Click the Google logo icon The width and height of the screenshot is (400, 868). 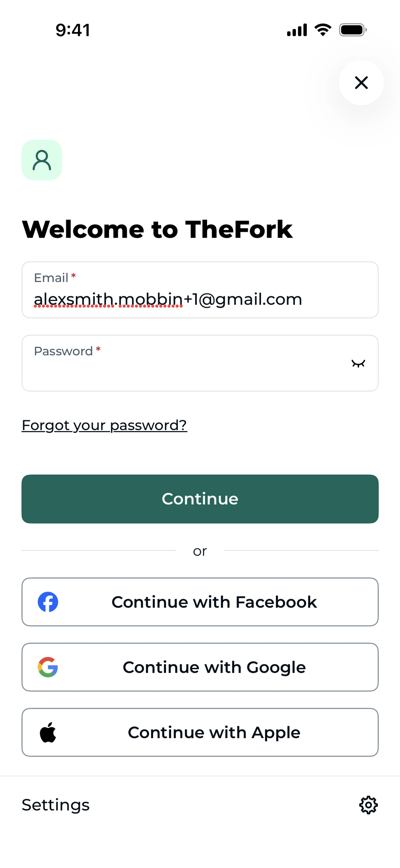48,667
